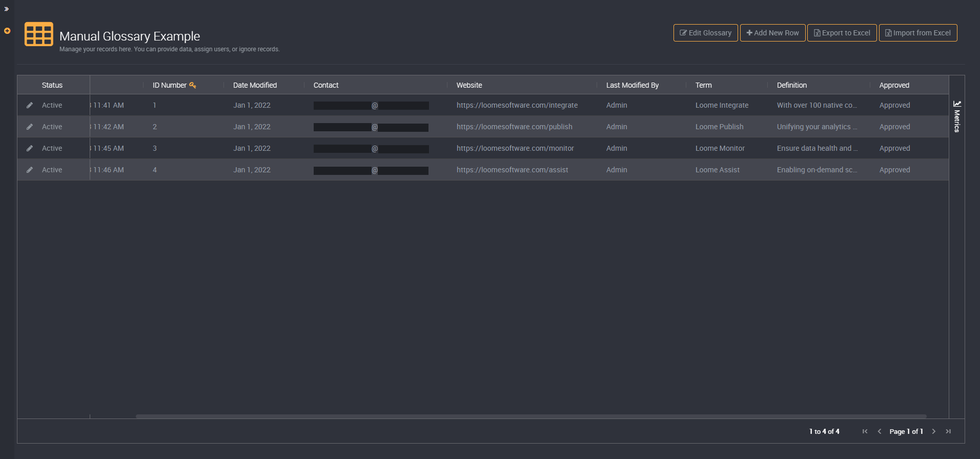Click the 'Page 1 of 1' indicator
980x459 pixels.
pyautogui.click(x=906, y=431)
